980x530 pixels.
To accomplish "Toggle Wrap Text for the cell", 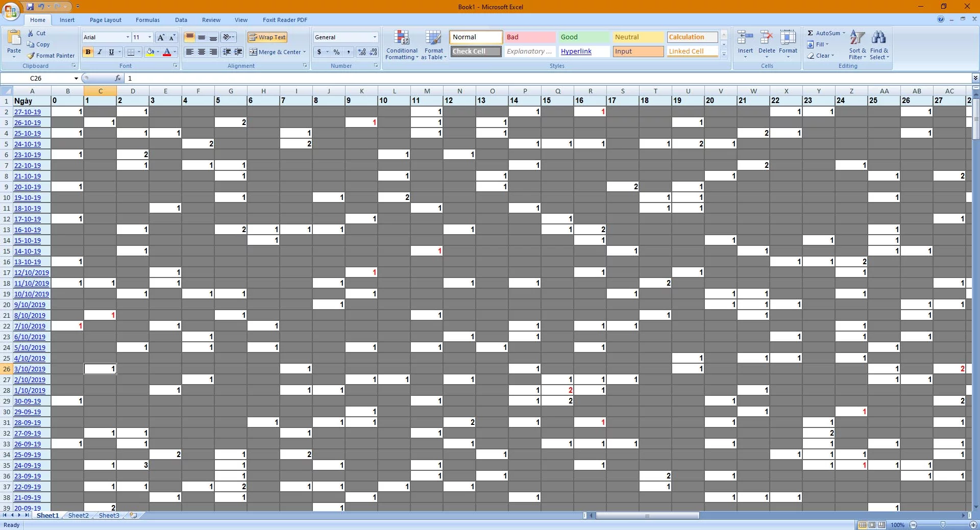I will [267, 37].
